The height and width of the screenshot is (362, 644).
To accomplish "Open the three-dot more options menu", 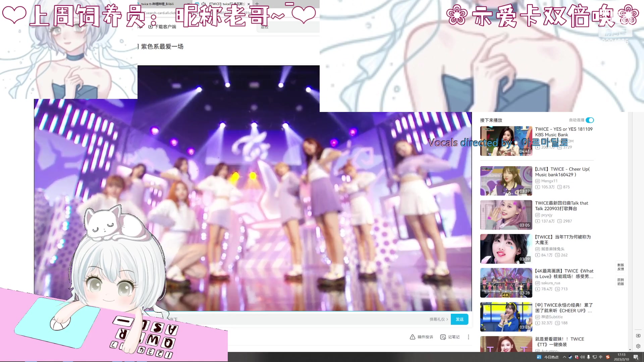I will [469, 337].
